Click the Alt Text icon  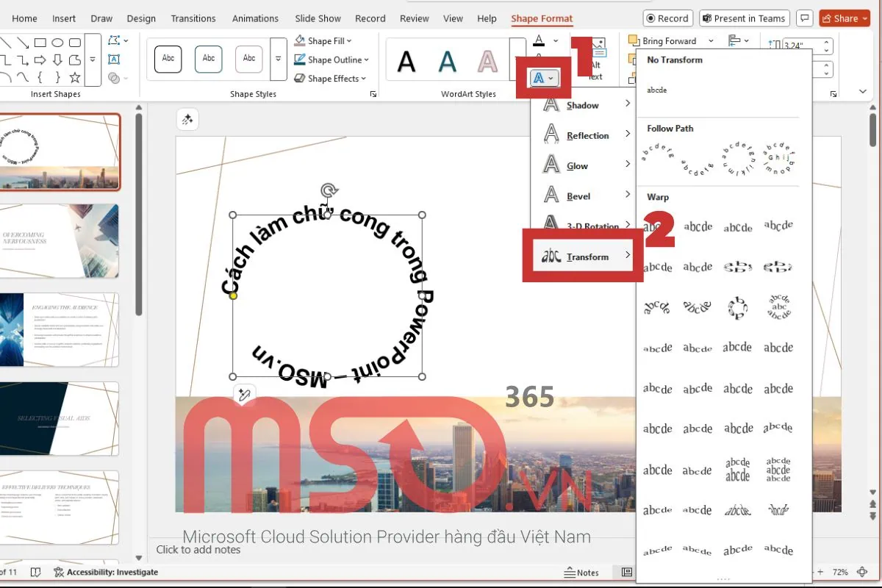click(596, 59)
